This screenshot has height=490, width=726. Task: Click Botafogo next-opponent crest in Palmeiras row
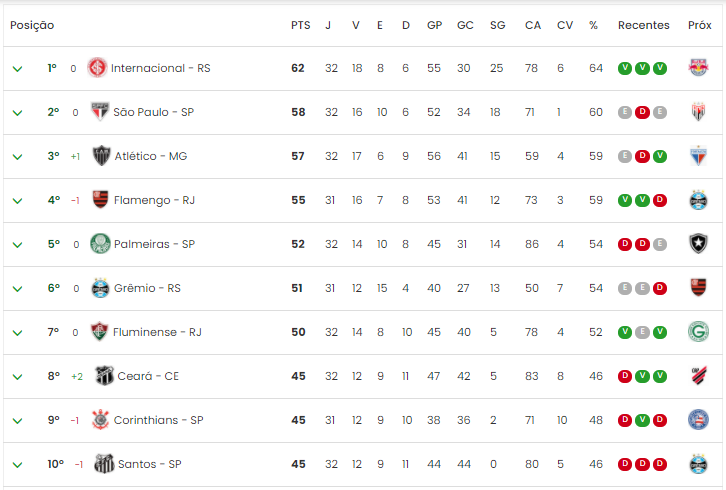pyautogui.click(x=698, y=244)
